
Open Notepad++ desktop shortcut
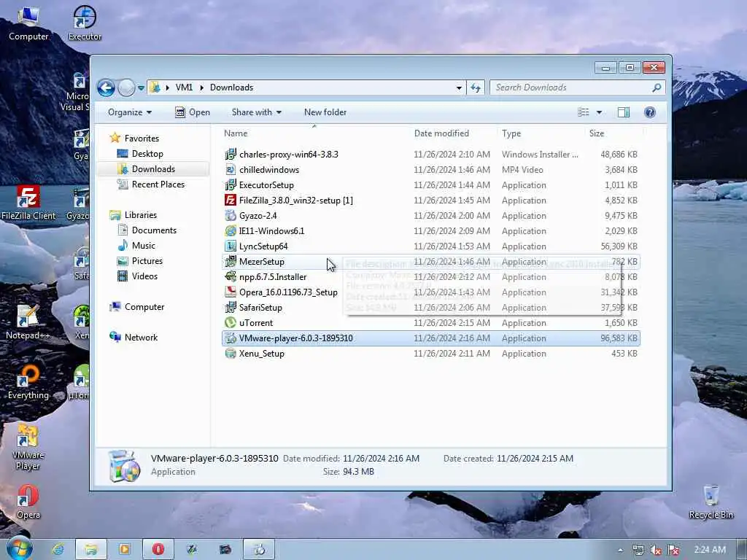click(28, 322)
